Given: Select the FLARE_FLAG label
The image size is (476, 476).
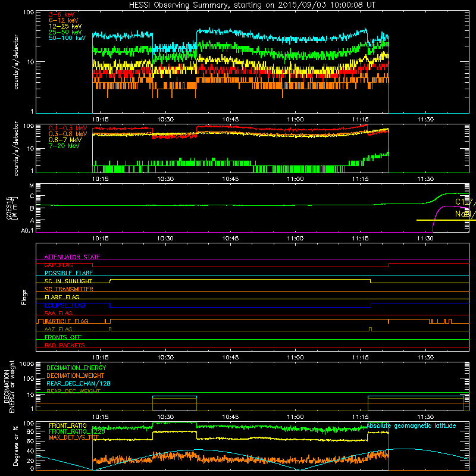Looking at the screenshot, I should [62, 297].
